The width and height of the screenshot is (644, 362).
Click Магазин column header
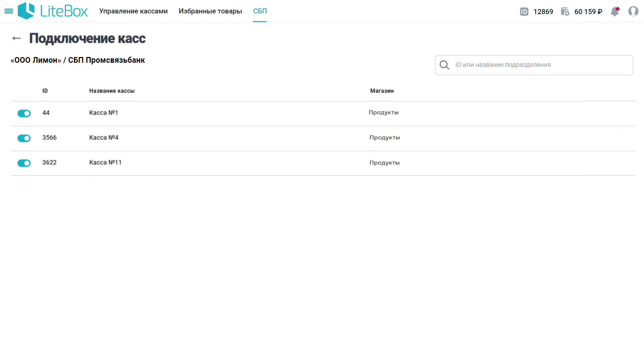click(382, 91)
